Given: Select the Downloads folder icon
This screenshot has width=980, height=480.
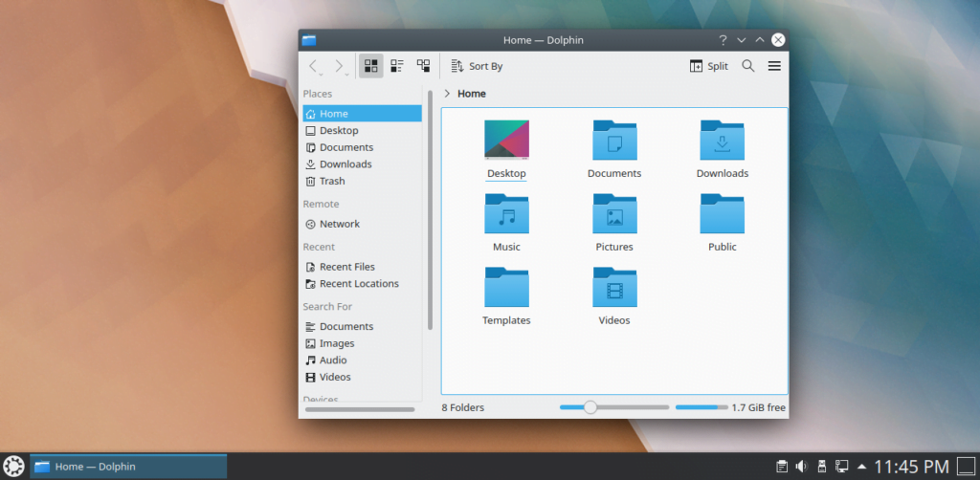Looking at the screenshot, I should coord(722,140).
